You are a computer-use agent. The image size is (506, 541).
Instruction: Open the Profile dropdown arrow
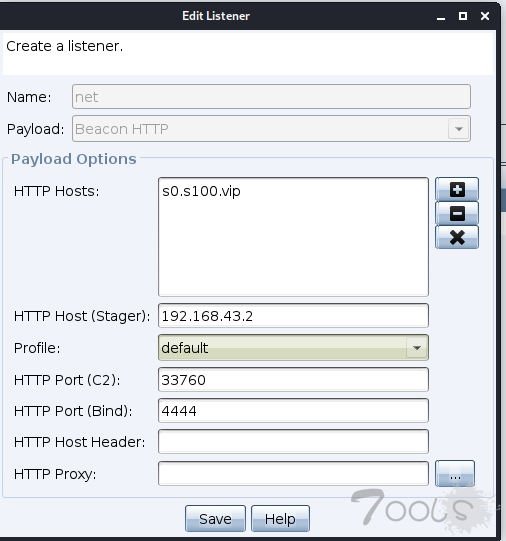pos(417,347)
